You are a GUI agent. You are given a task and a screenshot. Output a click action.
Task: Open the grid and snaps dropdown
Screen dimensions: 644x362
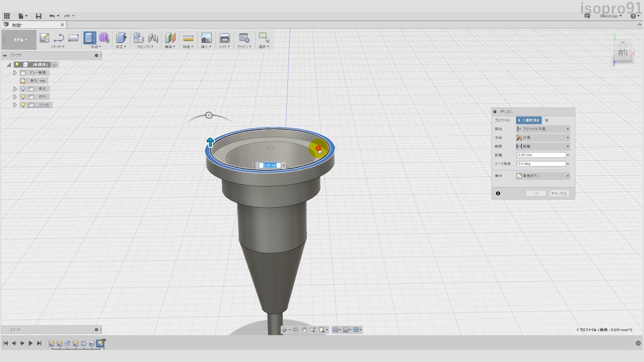pos(347,330)
